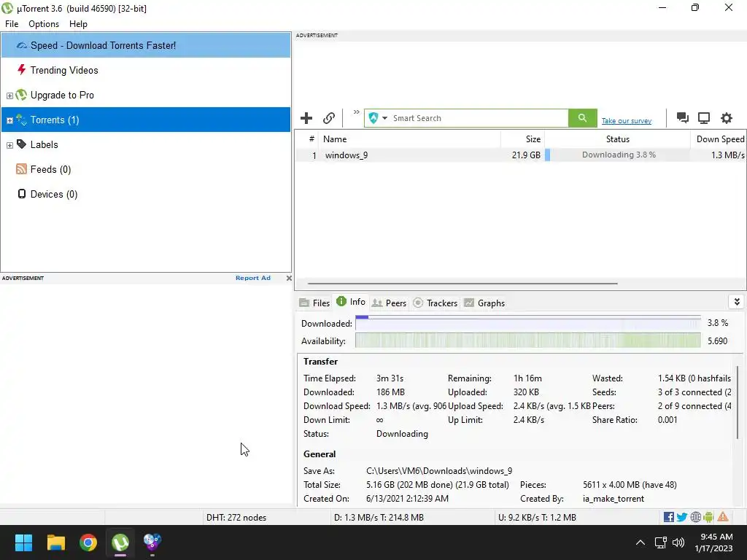Click the shield search provider icon
The image size is (747, 560).
click(x=373, y=117)
